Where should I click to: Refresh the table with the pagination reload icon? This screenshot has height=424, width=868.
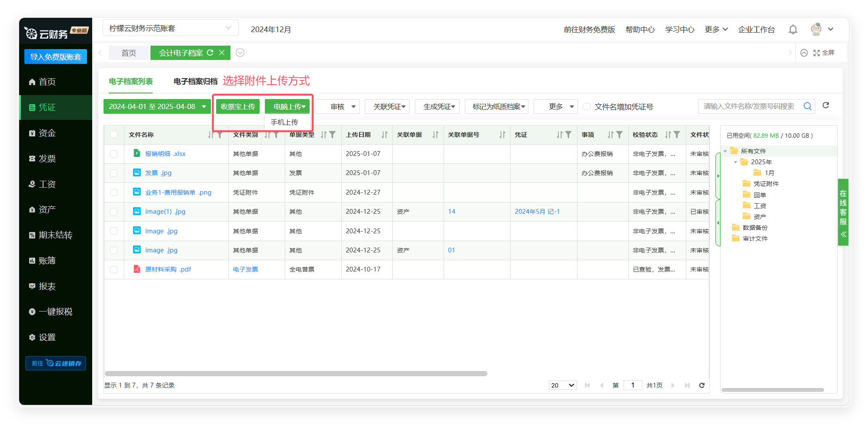[x=701, y=385]
